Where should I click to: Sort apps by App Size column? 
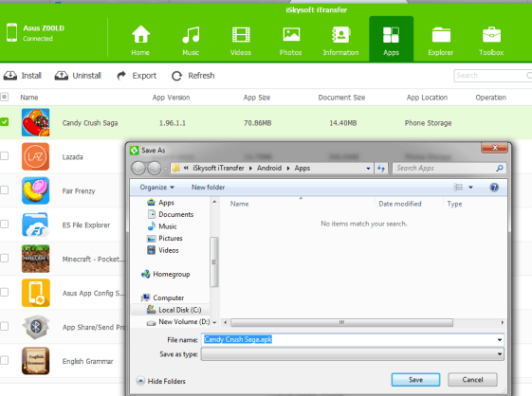[x=256, y=98]
